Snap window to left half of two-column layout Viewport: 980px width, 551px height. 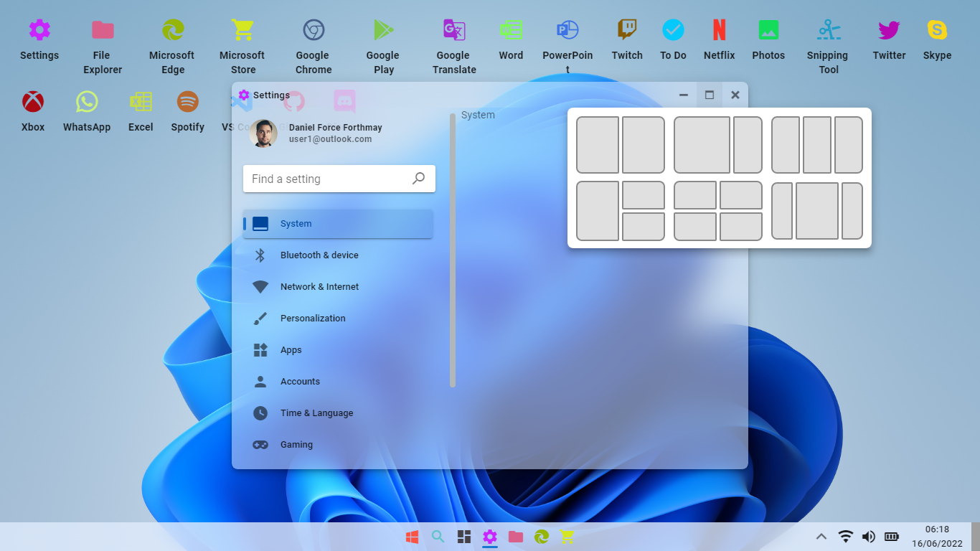[x=598, y=145]
